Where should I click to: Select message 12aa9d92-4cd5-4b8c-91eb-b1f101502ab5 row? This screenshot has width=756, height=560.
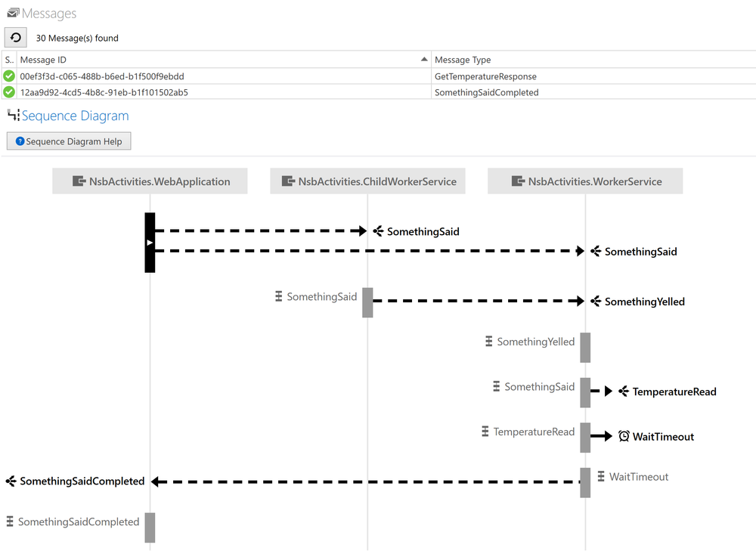104,92
